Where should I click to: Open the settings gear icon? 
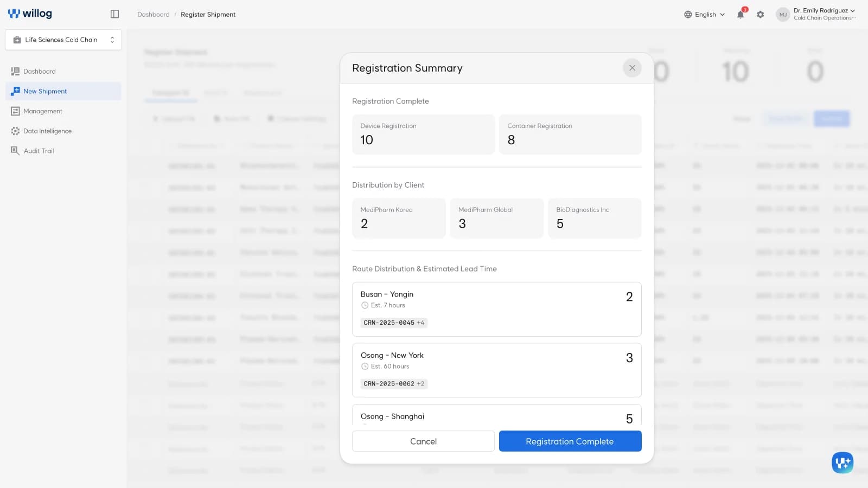click(x=761, y=15)
